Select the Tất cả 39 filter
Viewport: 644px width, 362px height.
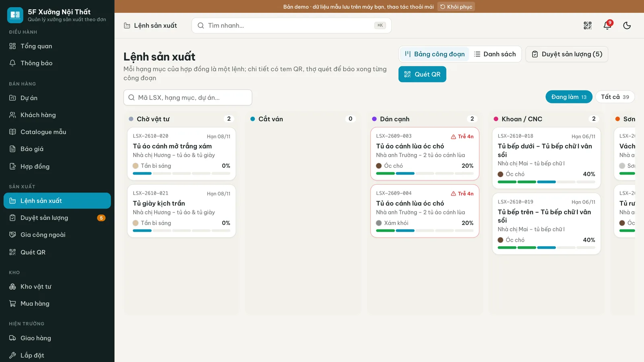615,97
